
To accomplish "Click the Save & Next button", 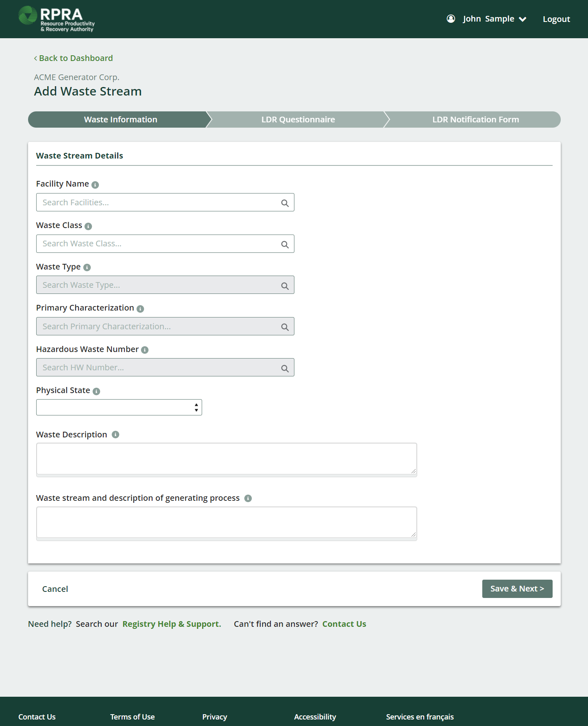I will [517, 589].
